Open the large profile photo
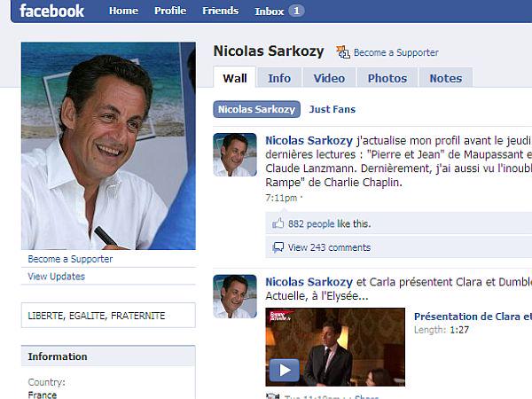The image size is (532, 399). point(107,146)
